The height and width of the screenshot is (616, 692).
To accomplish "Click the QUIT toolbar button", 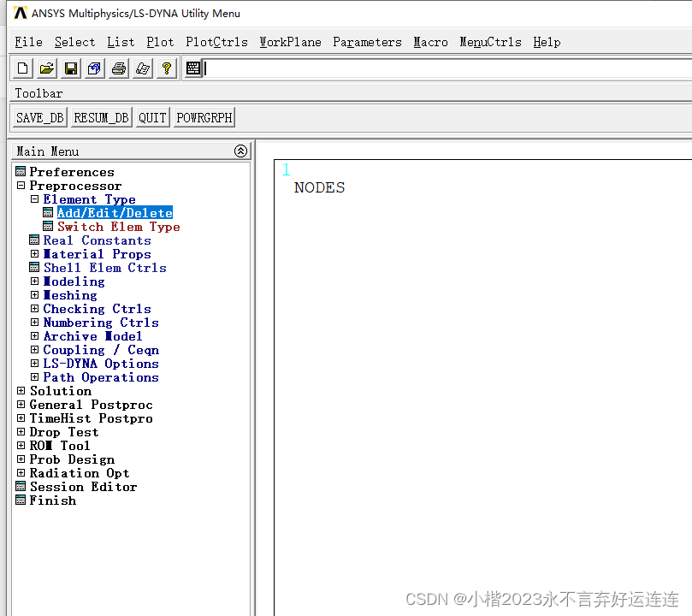I will click(152, 118).
